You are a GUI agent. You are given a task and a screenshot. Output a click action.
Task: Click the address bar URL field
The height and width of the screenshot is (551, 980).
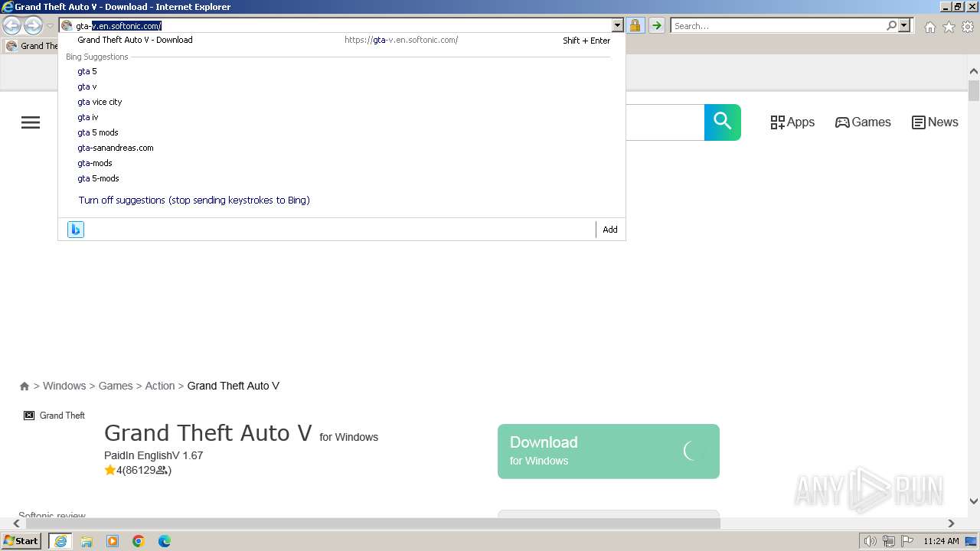342,25
